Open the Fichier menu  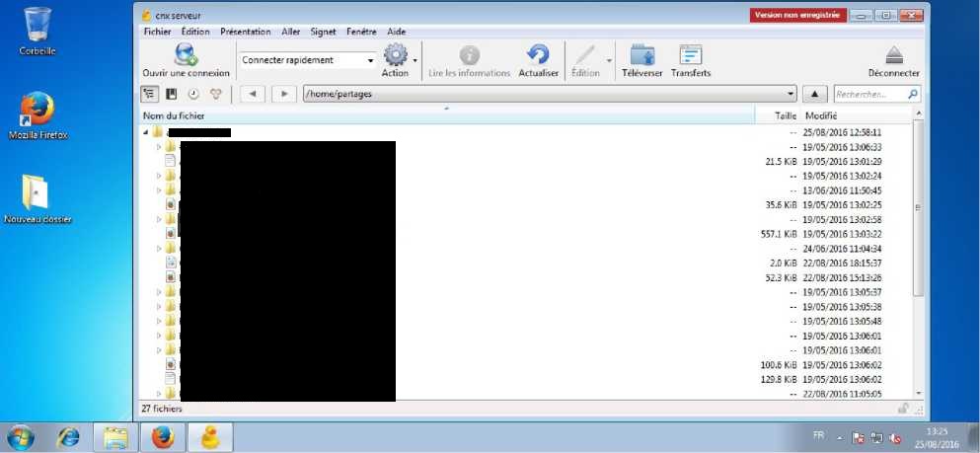click(157, 32)
